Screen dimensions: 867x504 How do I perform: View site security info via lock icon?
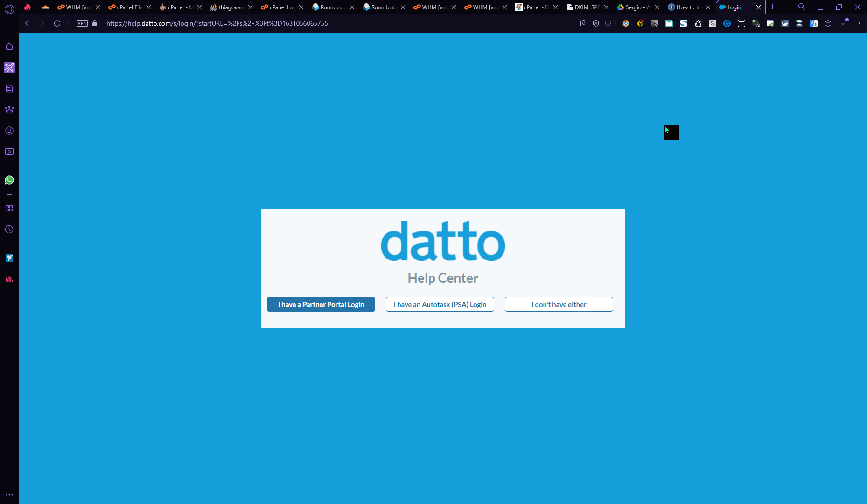[95, 23]
